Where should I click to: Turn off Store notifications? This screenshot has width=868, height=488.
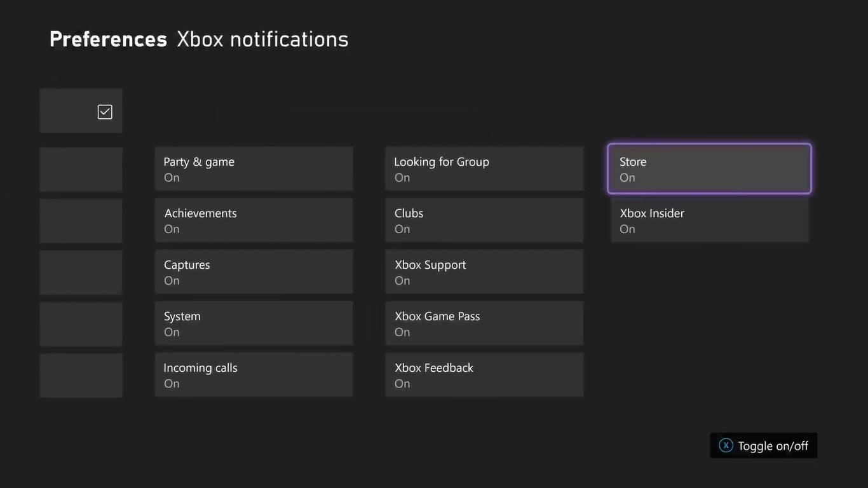click(x=709, y=169)
